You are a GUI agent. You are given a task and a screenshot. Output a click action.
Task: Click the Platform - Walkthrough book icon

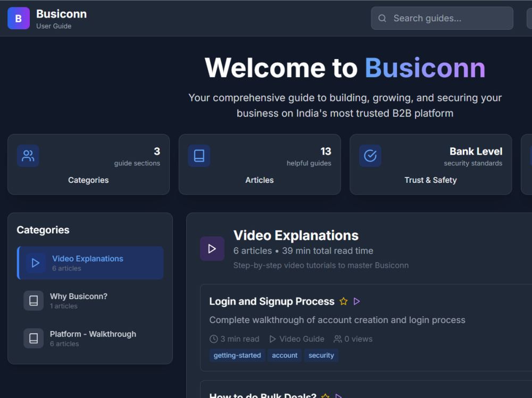pyautogui.click(x=34, y=338)
